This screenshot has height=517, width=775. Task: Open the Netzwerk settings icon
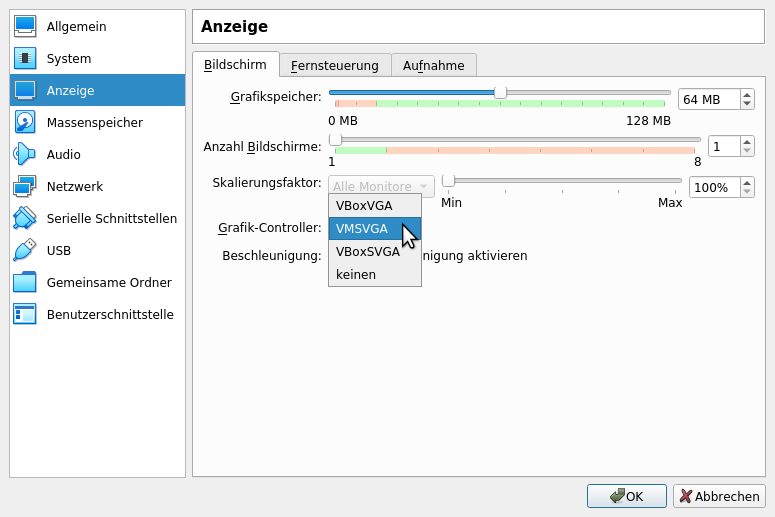25,186
